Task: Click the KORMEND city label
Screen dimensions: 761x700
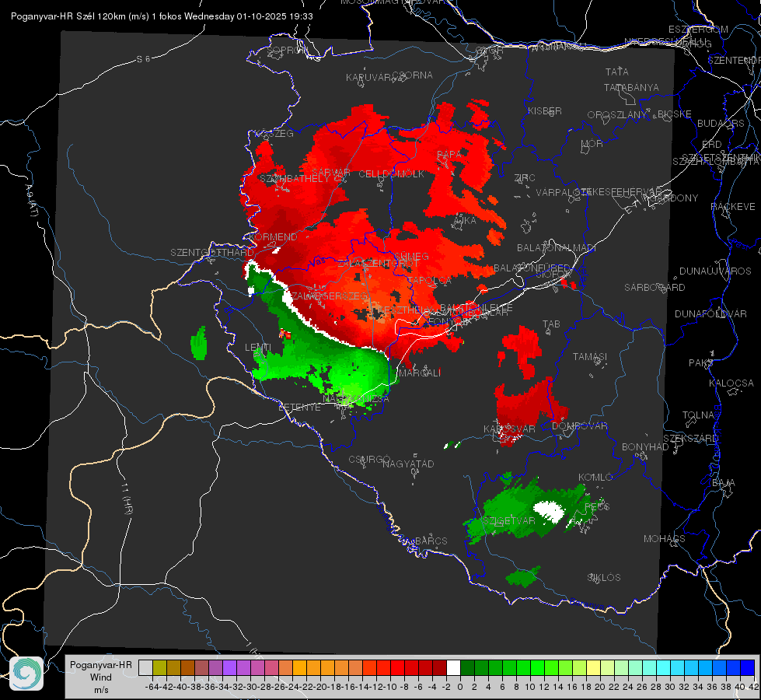Action: pos(272,237)
